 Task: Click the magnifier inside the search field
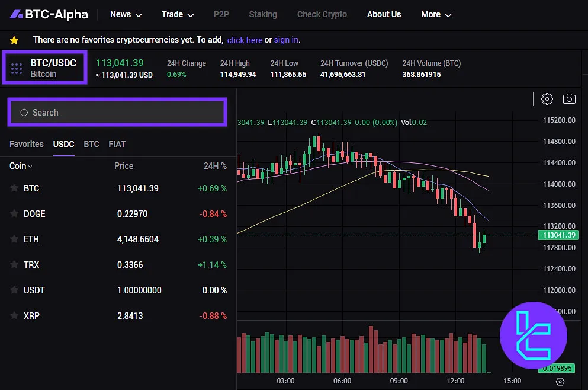tap(24, 112)
